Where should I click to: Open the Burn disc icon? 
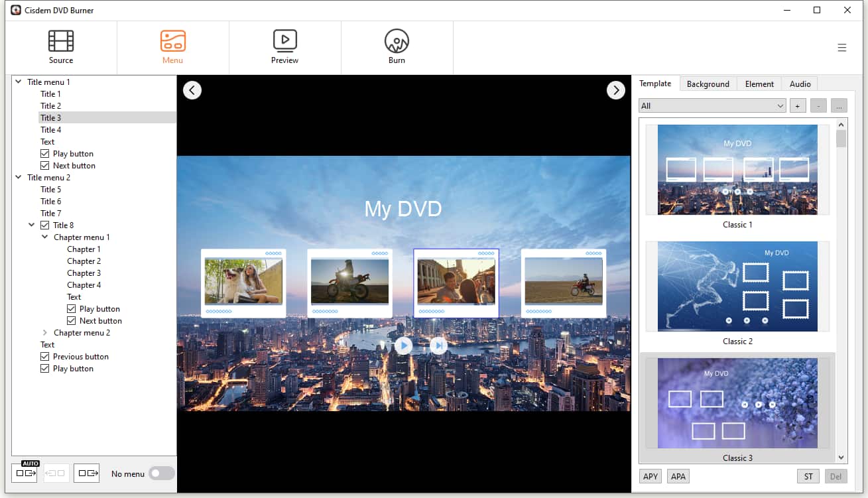[397, 41]
